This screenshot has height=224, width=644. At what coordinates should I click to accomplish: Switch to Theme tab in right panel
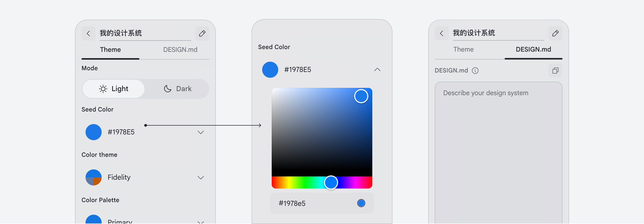pyautogui.click(x=463, y=50)
